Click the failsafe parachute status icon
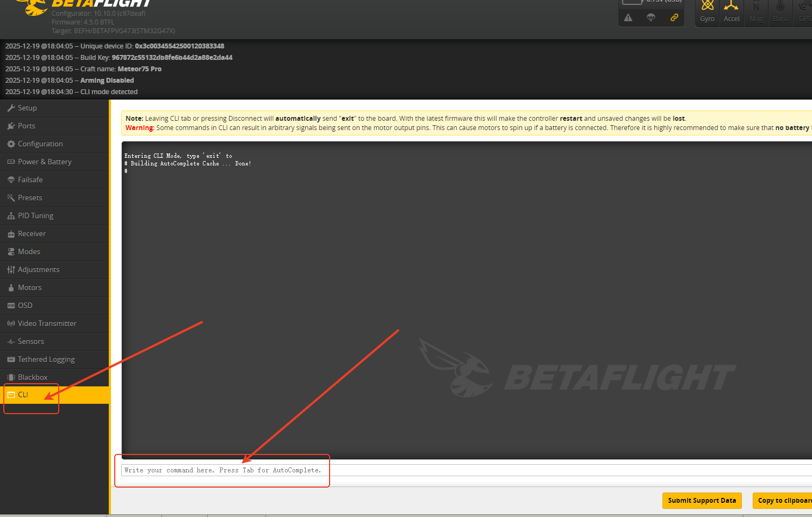Screen dimensions: 812x517 pyautogui.click(x=651, y=17)
